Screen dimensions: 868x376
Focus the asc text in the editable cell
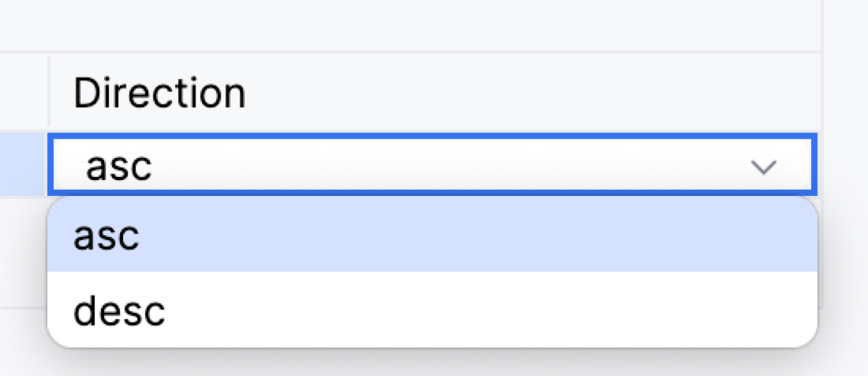click(x=118, y=167)
